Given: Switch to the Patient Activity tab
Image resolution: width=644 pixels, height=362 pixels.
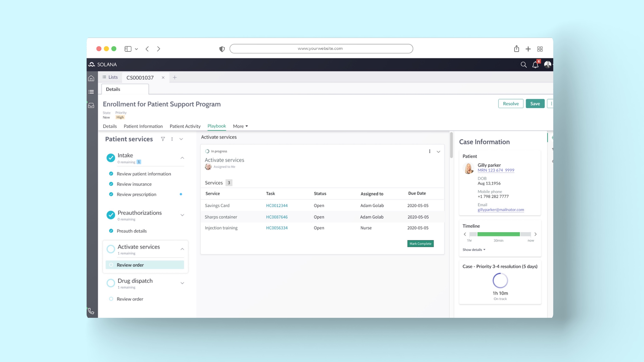Looking at the screenshot, I should point(185,126).
